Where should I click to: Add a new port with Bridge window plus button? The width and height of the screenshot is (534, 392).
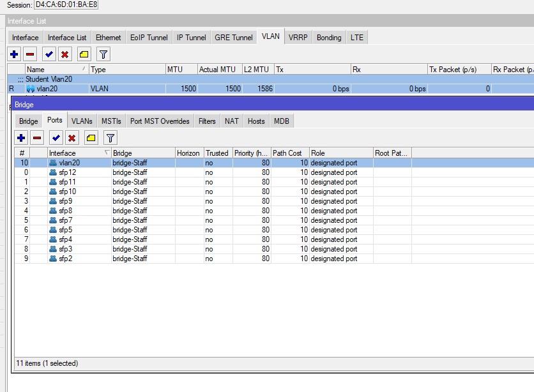click(21, 138)
